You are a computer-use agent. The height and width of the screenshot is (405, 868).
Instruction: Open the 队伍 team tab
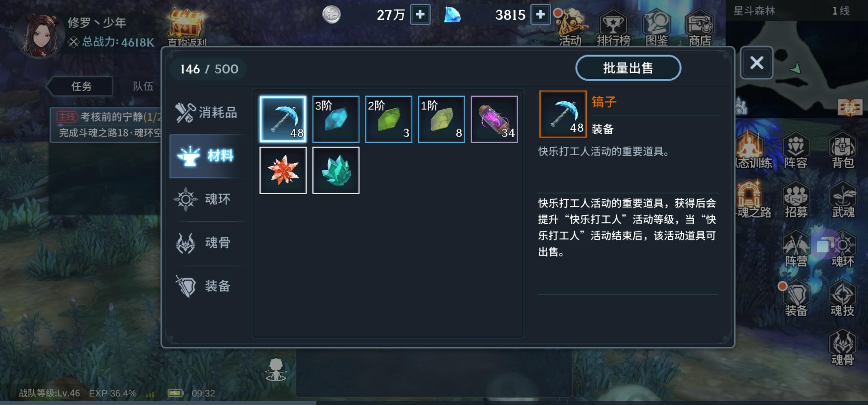143,87
